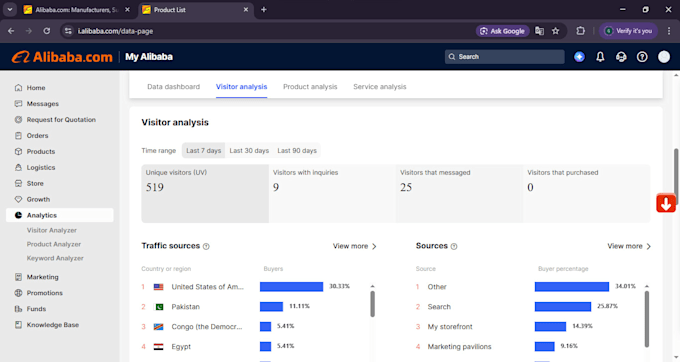Open Marketing in the sidebar

click(42, 277)
